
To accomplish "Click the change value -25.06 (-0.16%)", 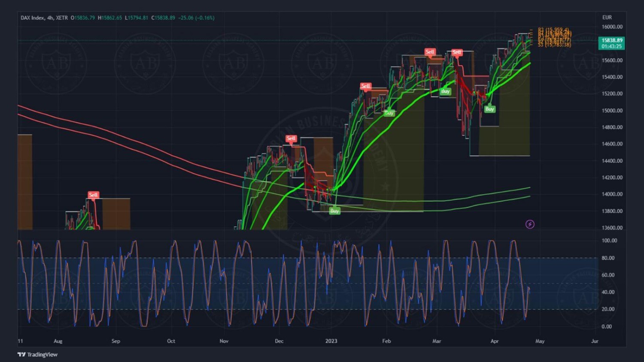I will pos(197,18).
